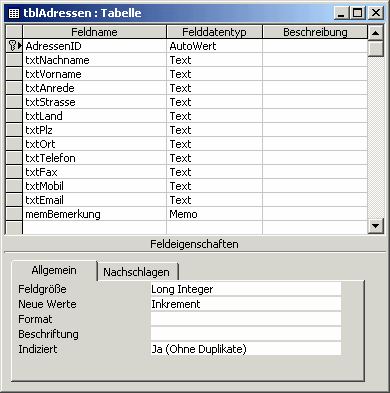The width and height of the screenshot is (390, 393).
Task: Click the table icon in title bar
Action: [14, 13]
